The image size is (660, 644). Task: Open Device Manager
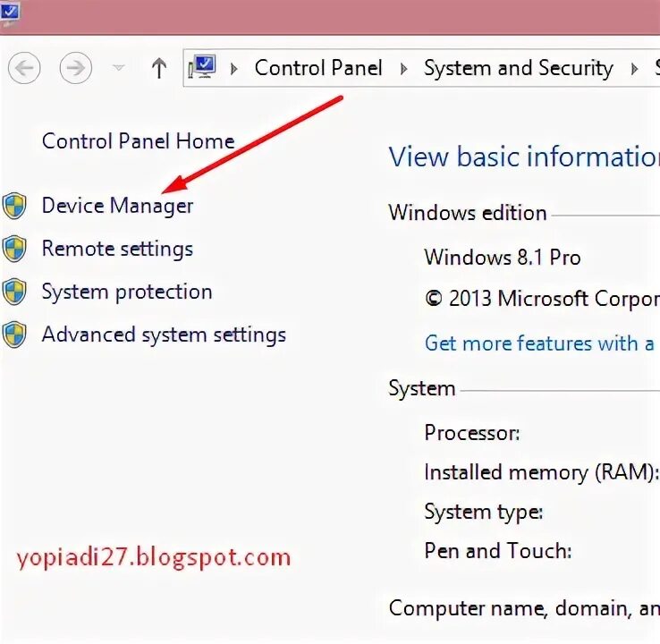point(117,206)
